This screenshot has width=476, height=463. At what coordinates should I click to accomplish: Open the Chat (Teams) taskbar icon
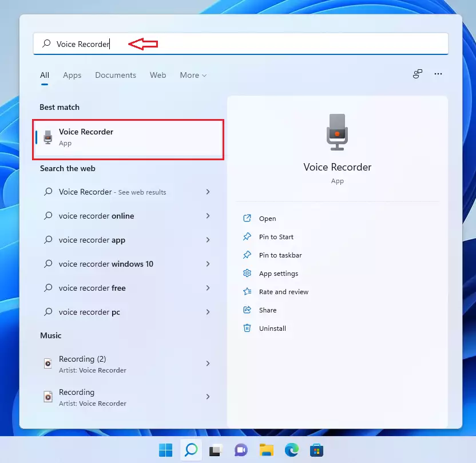[241, 450]
